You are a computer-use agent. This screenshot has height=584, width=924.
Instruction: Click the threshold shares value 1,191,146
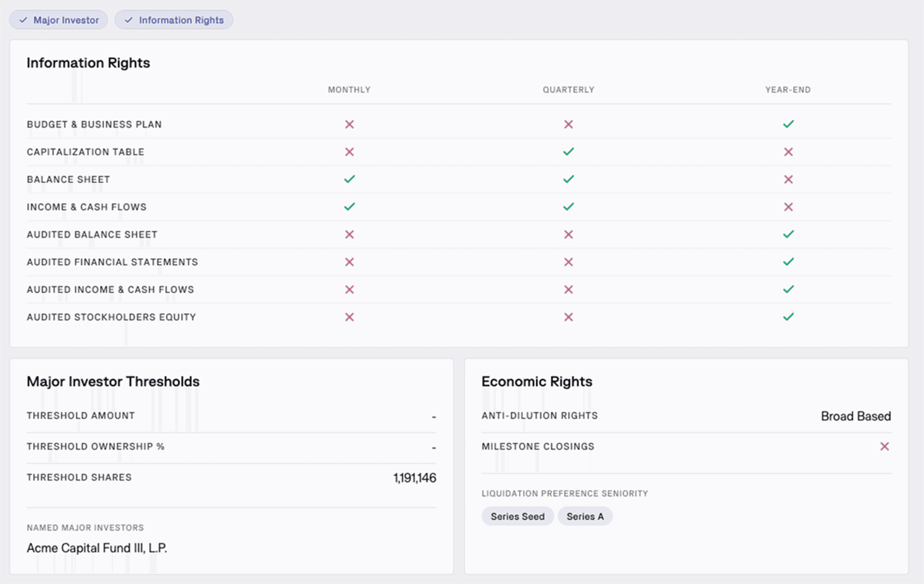tap(414, 478)
